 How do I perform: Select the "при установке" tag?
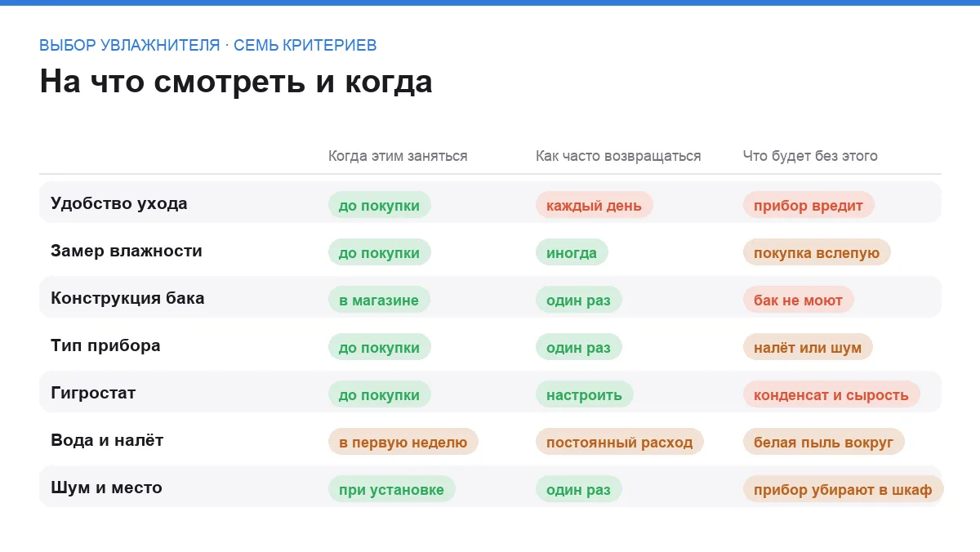pos(391,489)
